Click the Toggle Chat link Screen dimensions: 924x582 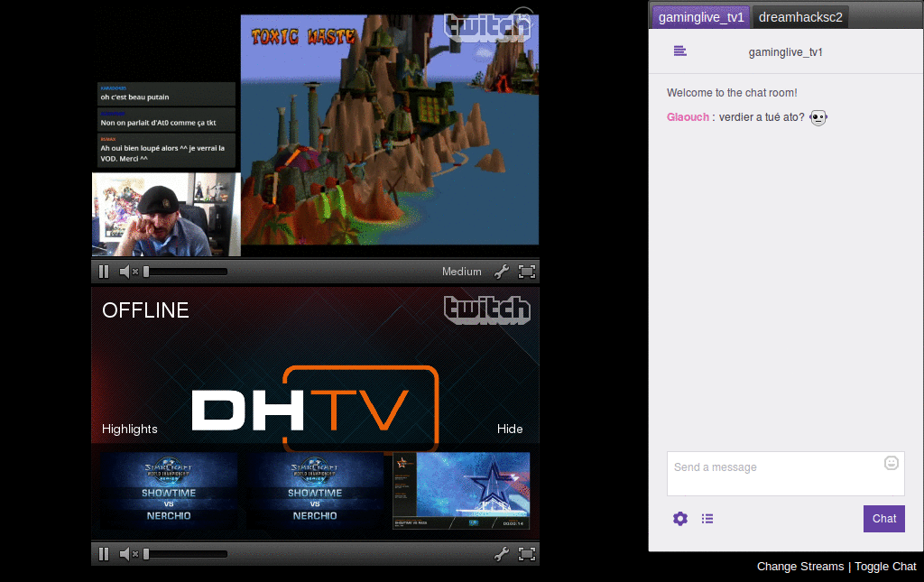885,566
